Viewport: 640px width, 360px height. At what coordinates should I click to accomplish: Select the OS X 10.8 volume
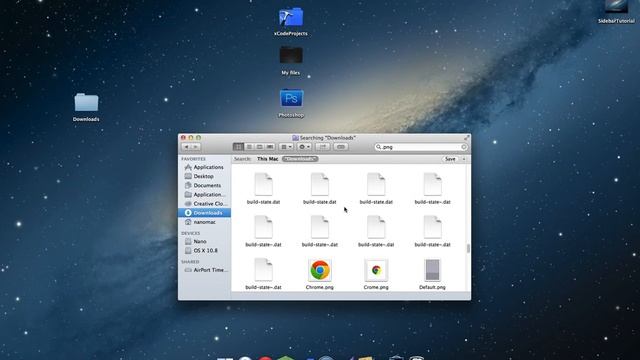click(x=204, y=251)
